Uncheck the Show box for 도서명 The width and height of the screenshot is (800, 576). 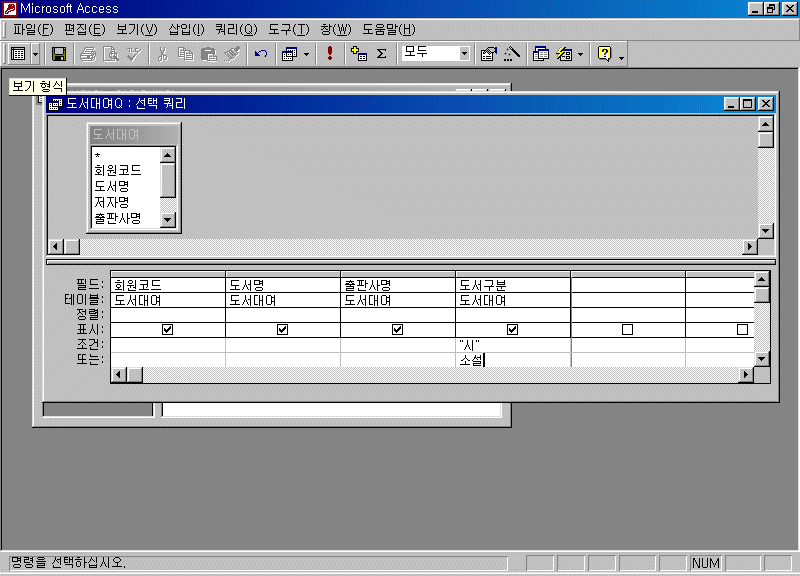click(283, 330)
